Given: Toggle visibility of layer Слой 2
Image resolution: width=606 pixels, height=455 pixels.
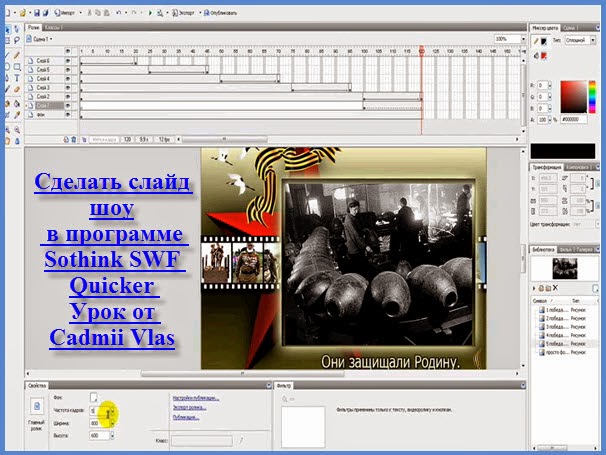Looking at the screenshot, I should tap(68, 97).
